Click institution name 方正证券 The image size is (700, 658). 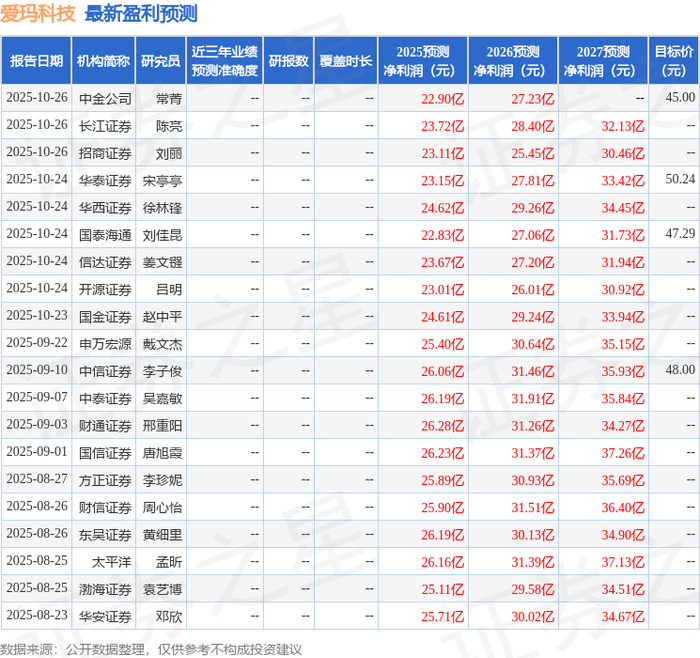click(105, 480)
